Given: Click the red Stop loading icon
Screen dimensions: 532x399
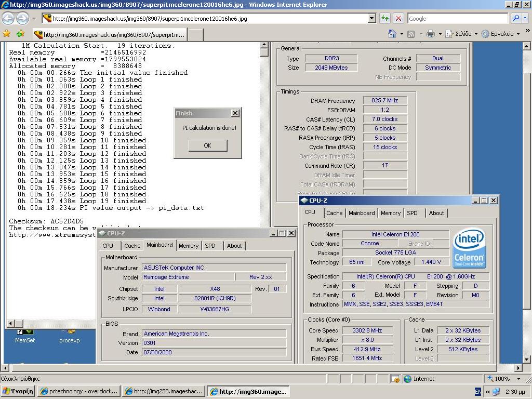Looking at the screenshot, I should tap(398, 18).
